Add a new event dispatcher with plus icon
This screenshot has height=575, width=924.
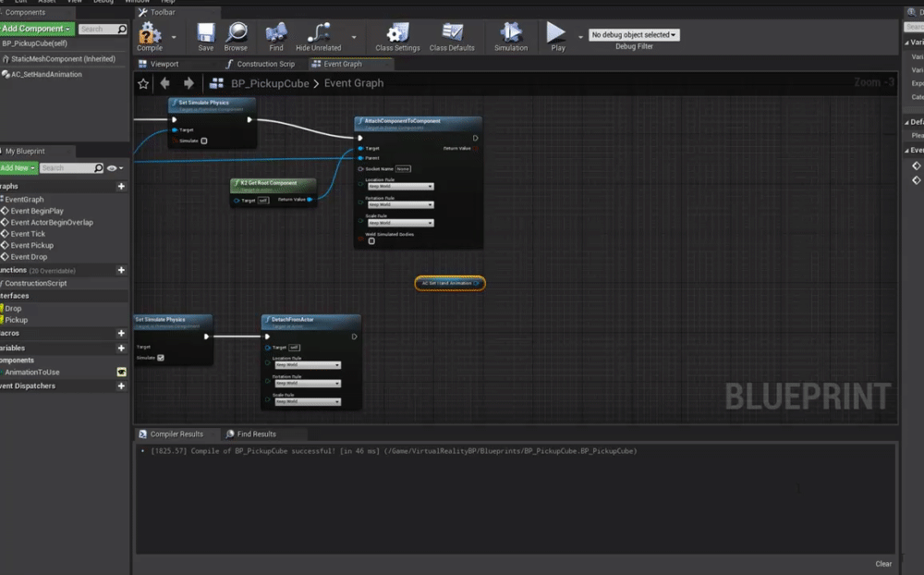click(x=121, y=385)
